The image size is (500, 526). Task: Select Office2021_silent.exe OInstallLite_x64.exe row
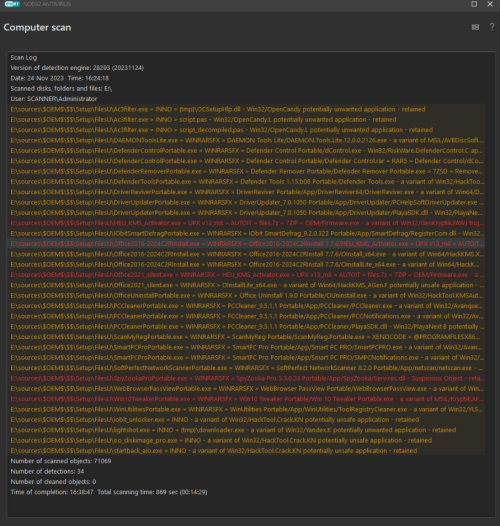(x=246, y=285)
